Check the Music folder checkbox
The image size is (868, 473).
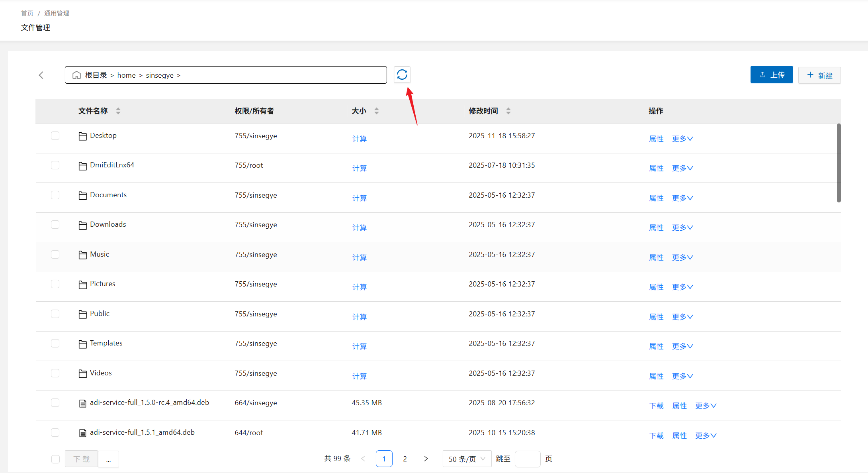[x=55, y=254]
